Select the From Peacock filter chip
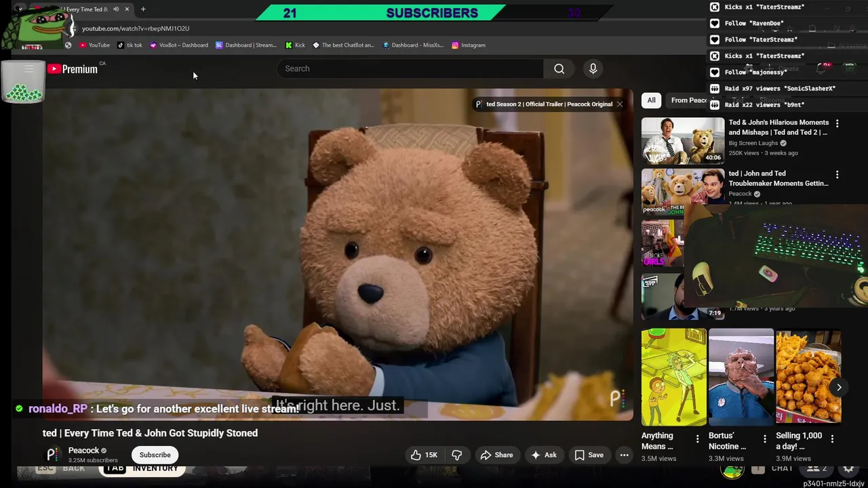 click(689, 100)
